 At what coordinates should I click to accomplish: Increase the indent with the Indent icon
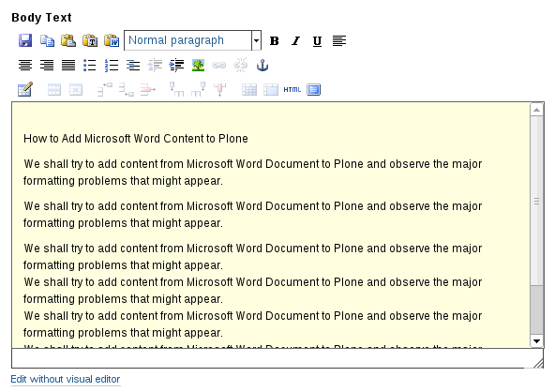(176, 65)
